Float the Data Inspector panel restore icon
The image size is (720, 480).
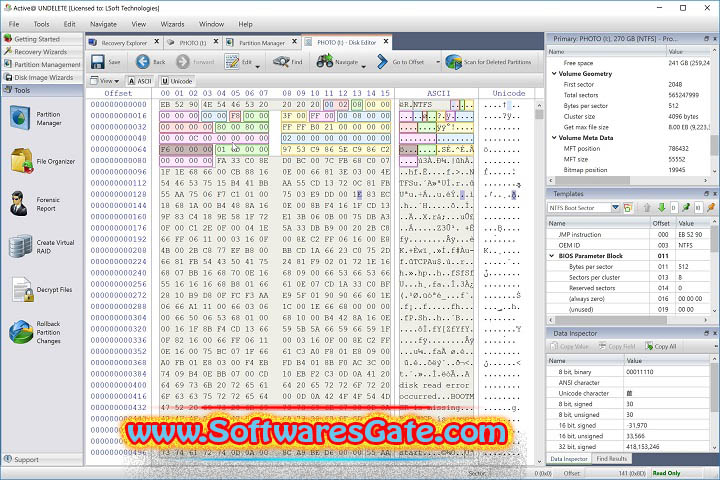[x=707, y=333]
